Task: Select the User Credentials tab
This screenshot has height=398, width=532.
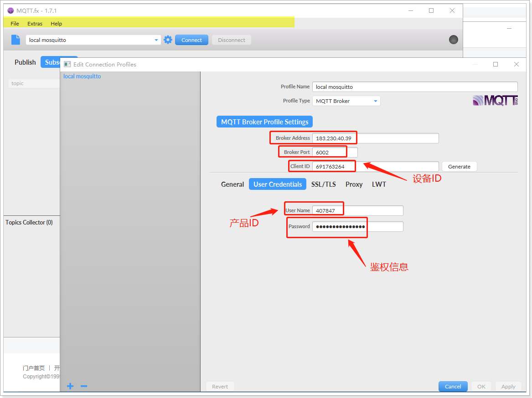Action: pos(278,184)
